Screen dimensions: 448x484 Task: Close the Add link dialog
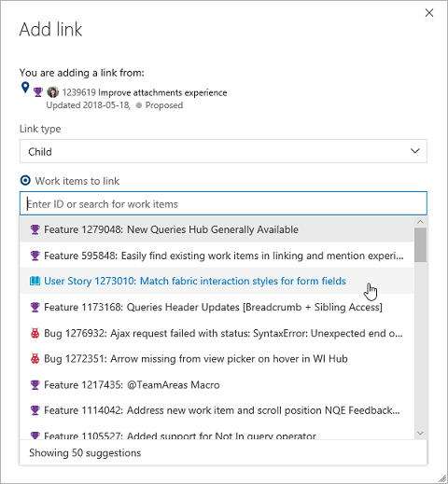point(429,13)
